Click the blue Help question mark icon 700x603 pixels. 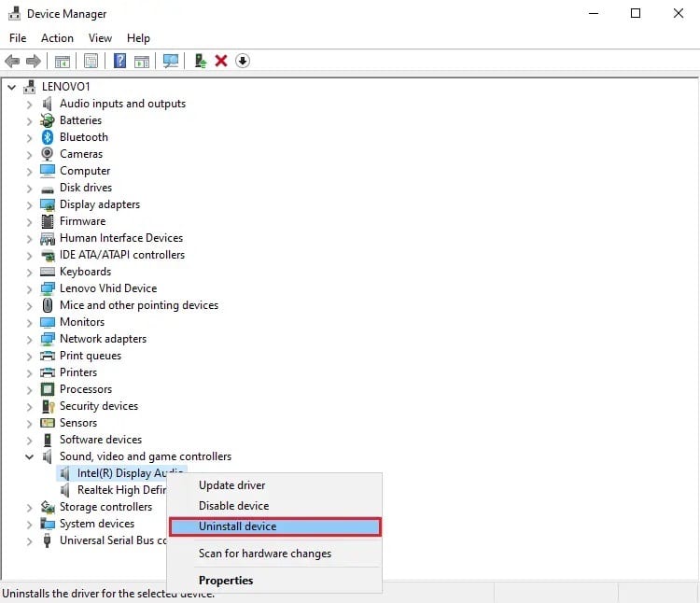[119, 61]
